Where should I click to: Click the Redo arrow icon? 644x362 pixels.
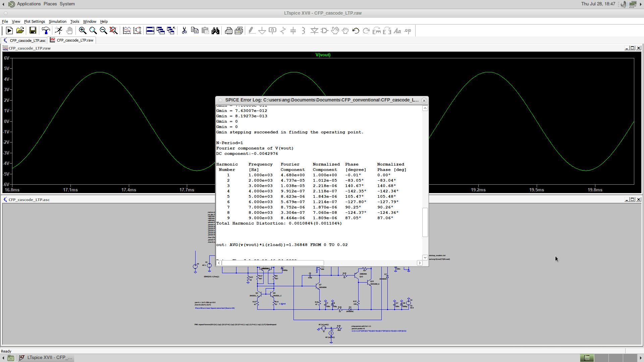(x=366, y=31)
